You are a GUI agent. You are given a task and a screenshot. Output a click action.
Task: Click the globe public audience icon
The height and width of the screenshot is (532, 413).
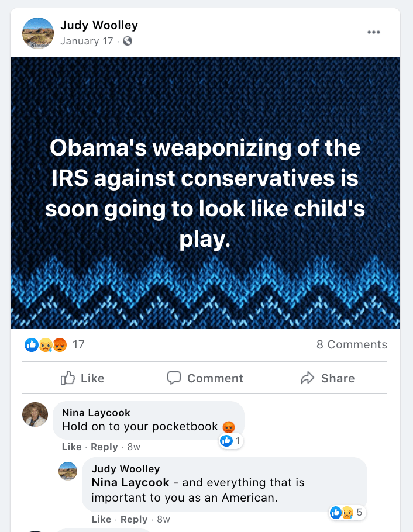pos(128,41)
